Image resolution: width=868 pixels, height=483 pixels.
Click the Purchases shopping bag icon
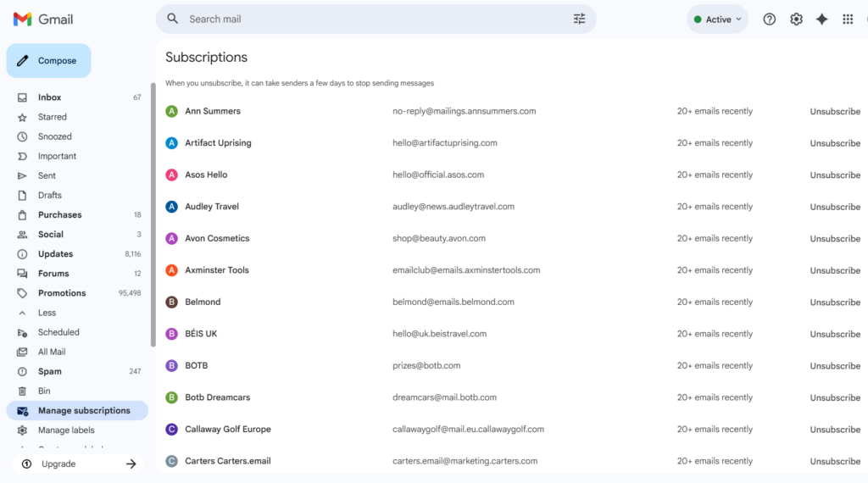pos(22,214)
